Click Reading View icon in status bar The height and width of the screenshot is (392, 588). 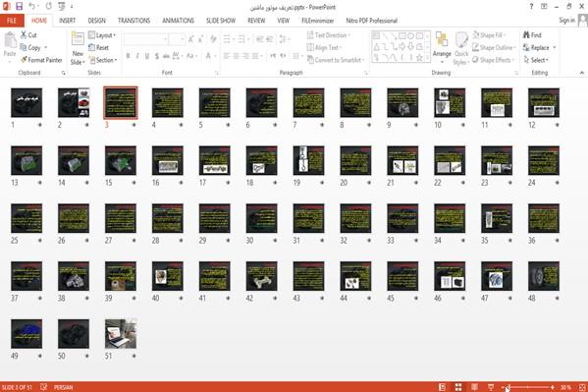click(x=474, y=387)
